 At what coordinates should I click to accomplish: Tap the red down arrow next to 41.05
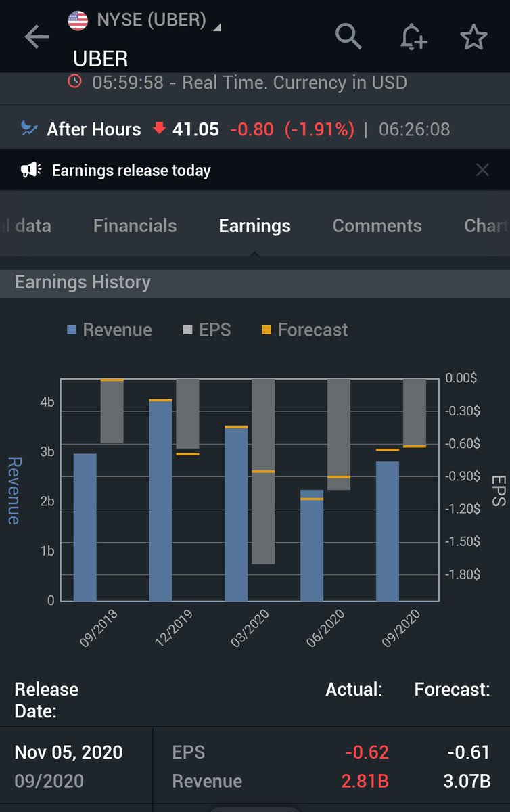(x=159, y=128)
